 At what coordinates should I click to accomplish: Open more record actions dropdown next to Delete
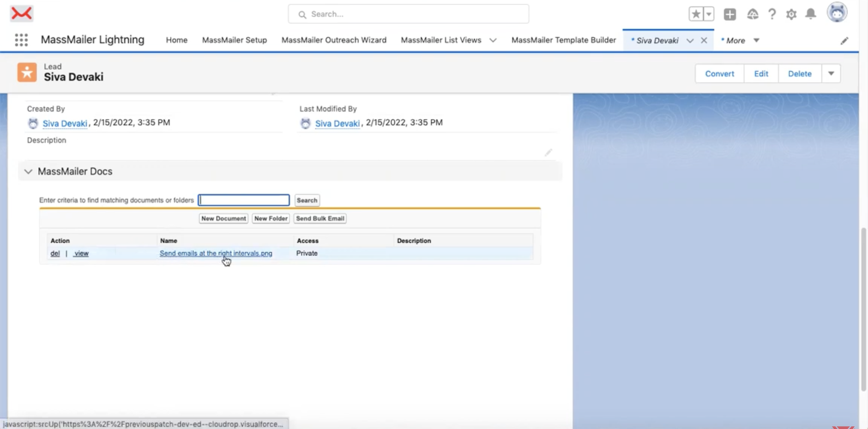point(831,74)
